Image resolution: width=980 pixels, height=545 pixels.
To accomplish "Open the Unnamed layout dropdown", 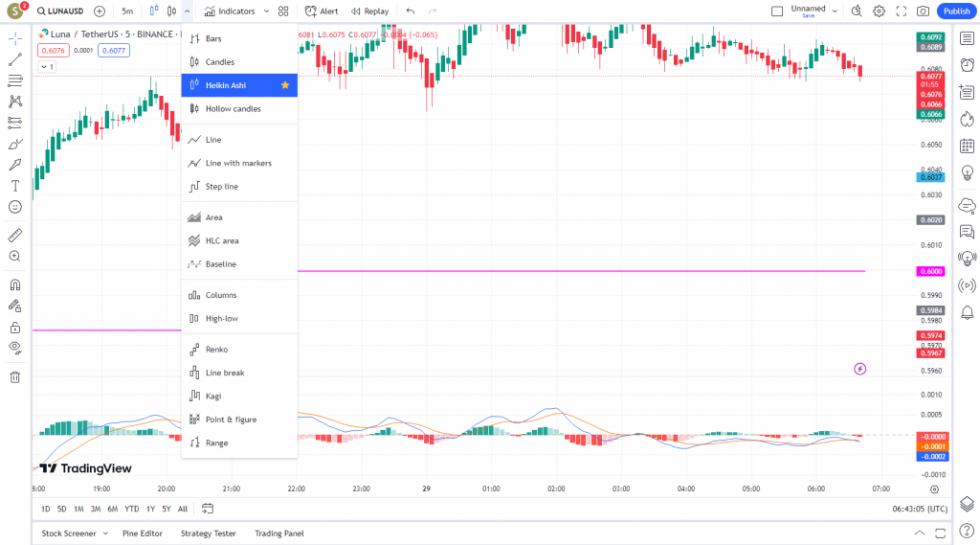I will click(834, 11).
